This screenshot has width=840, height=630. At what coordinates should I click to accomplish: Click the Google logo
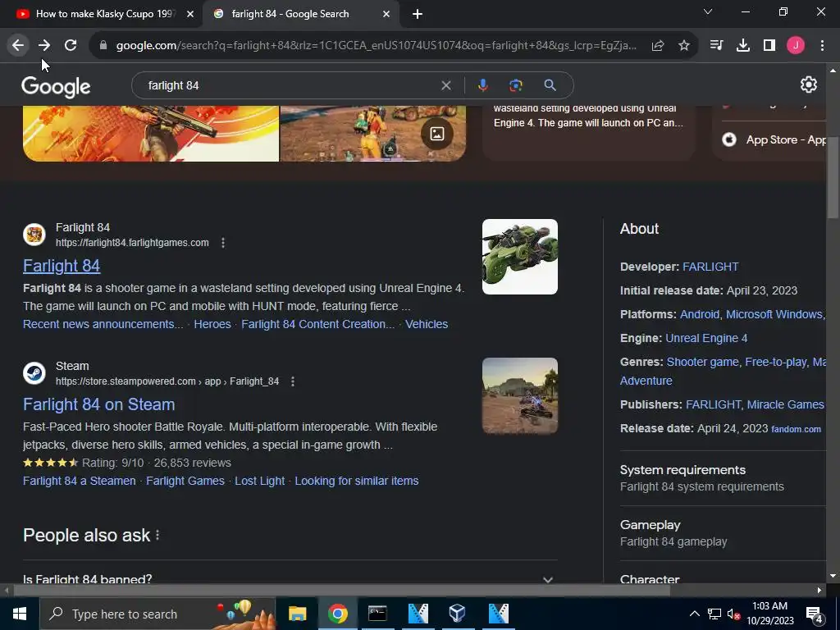(56, 86)
